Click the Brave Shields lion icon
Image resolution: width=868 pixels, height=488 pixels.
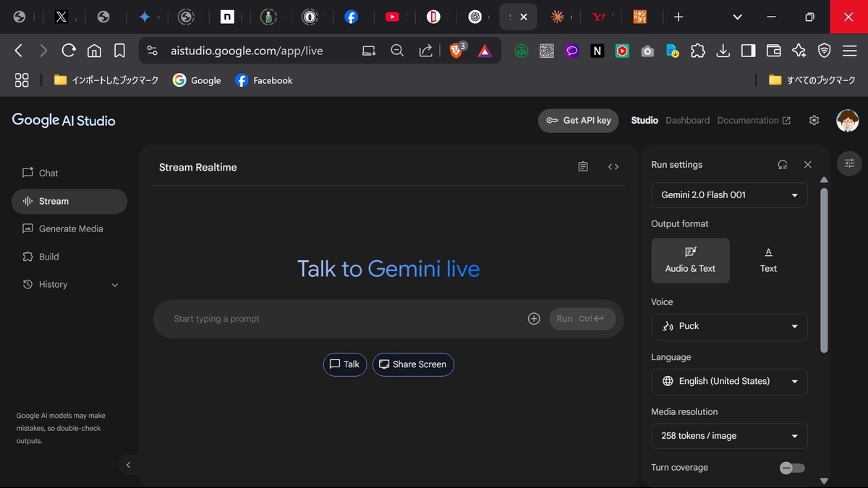tap(457, 51)
